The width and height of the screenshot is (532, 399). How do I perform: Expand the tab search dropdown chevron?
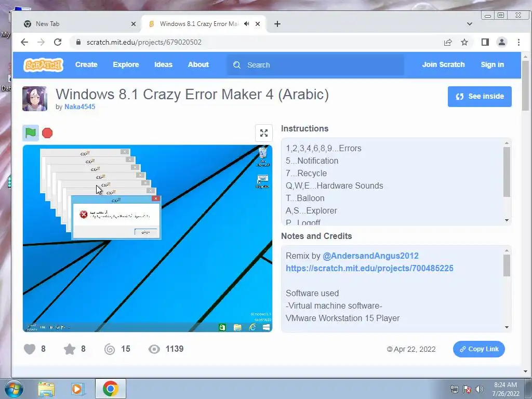click(x=470, y=24)
